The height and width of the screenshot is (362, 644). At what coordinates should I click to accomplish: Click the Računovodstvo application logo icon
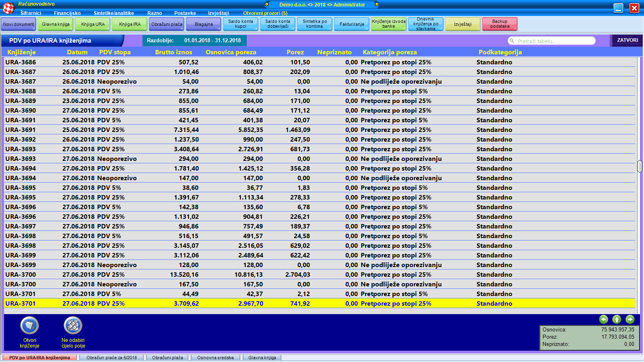coord(9,8)
